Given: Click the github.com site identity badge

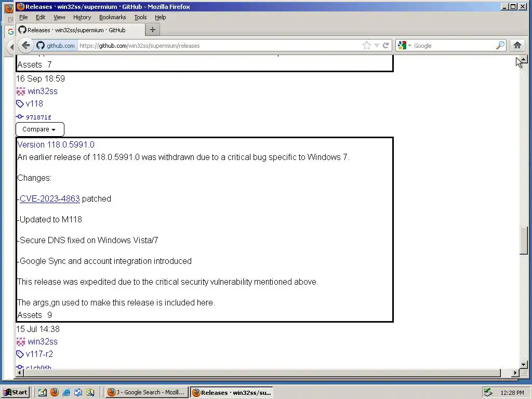Looking at the screenshot, I should pyautogui.click(x=56, y=46).
